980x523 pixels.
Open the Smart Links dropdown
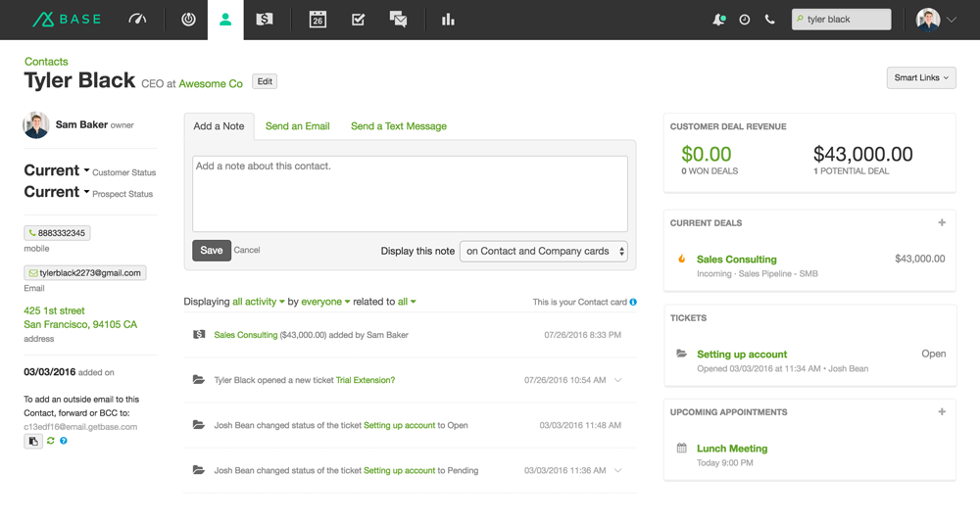(921, 77)
